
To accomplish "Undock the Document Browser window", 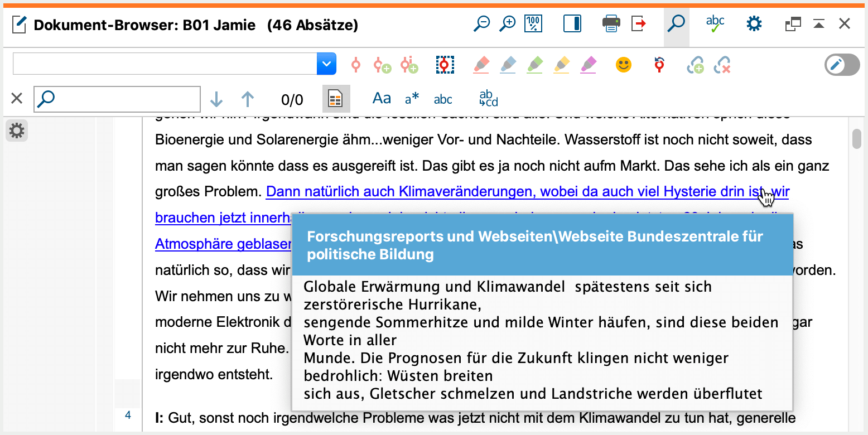I will click(793, 24).
